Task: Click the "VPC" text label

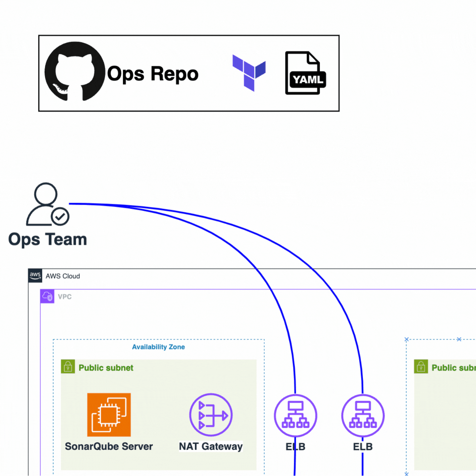Action: coord(65,297)
